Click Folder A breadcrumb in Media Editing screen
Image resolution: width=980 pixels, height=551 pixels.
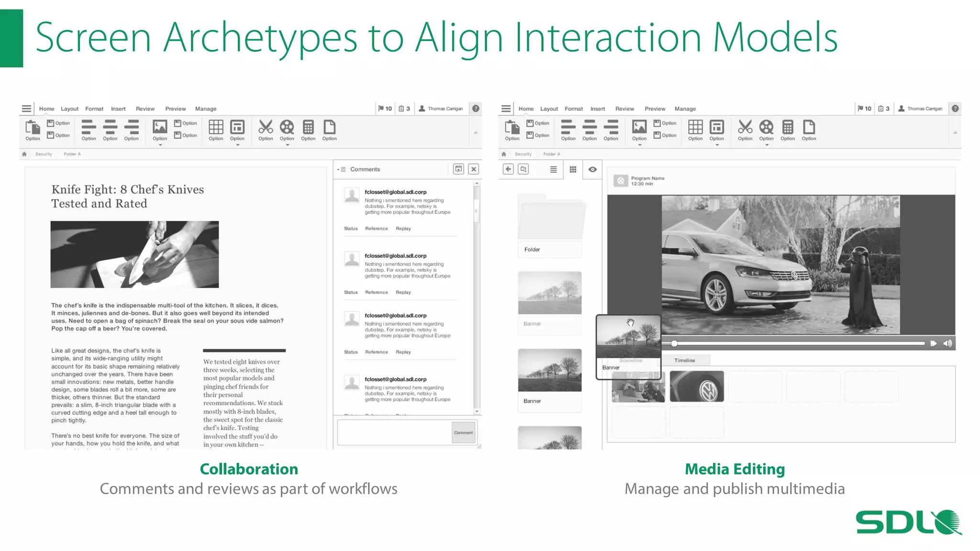(552, 154)
